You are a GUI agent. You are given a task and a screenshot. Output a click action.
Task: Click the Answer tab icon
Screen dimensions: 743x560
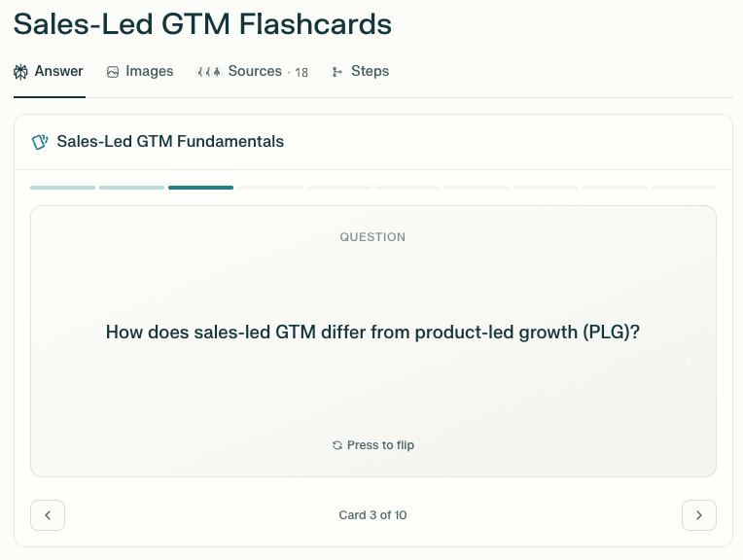(21, 72)
